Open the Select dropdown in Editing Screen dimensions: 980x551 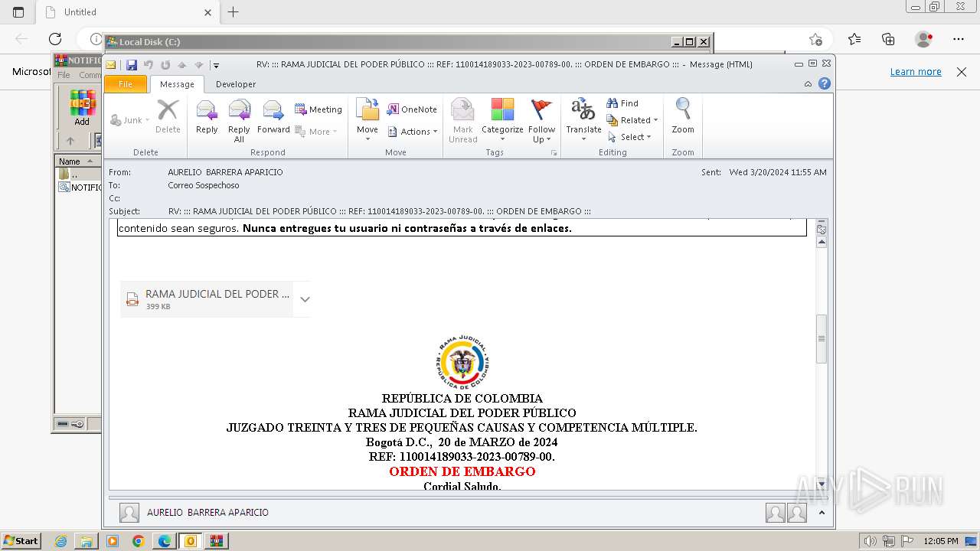tap(629, 137)
